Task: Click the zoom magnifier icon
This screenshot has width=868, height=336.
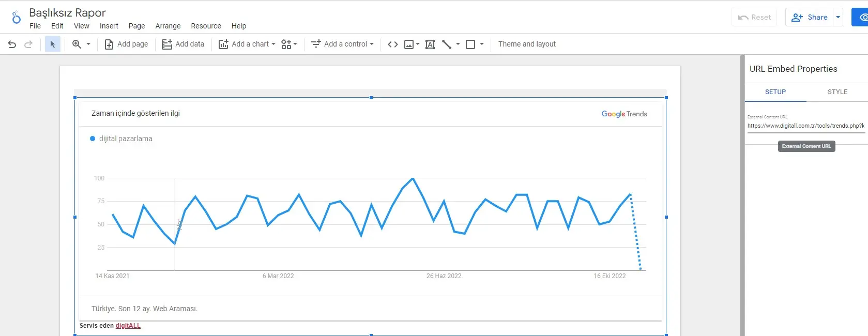Action: point(77,44)
